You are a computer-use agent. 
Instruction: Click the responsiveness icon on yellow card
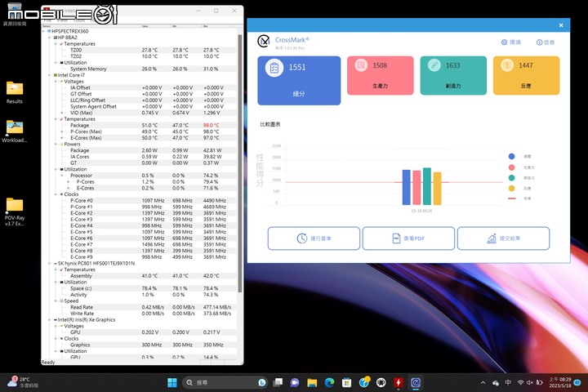point(507,65)
